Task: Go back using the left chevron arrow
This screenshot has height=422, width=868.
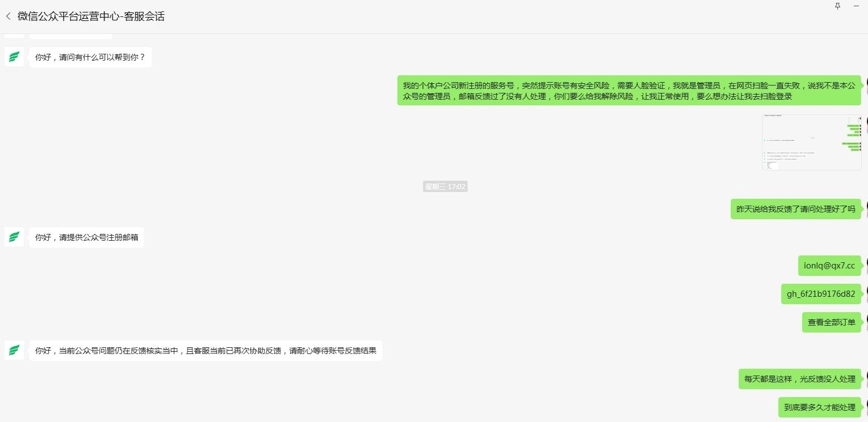Action: (8, 16)
